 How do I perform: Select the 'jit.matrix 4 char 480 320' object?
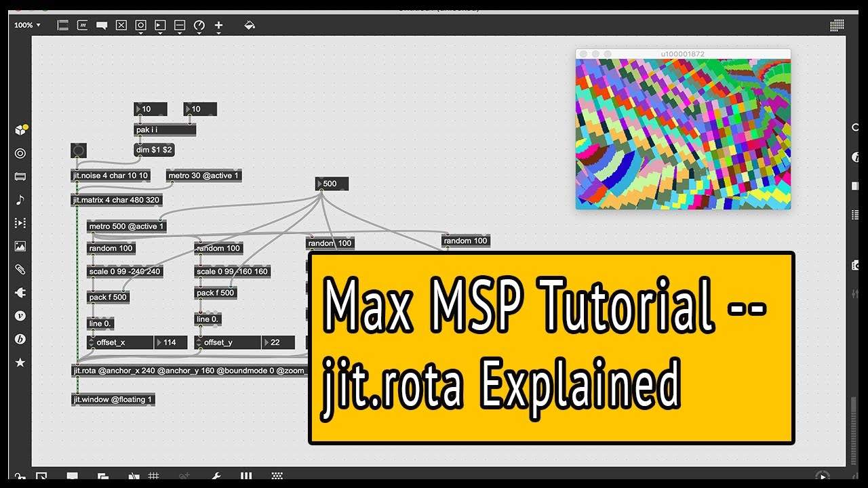point(117,200)
